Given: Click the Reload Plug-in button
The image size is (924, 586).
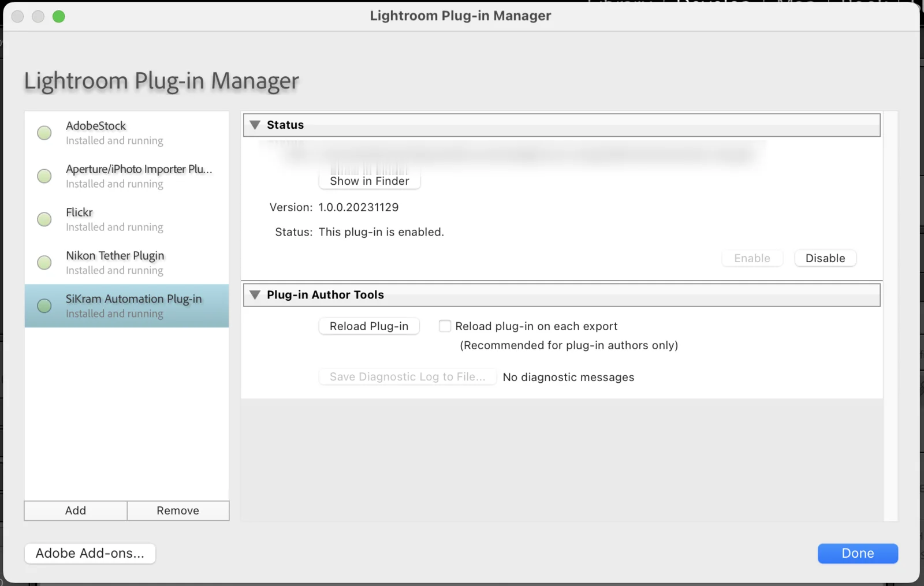Looking at the screenshot, I should coord(369,326).
